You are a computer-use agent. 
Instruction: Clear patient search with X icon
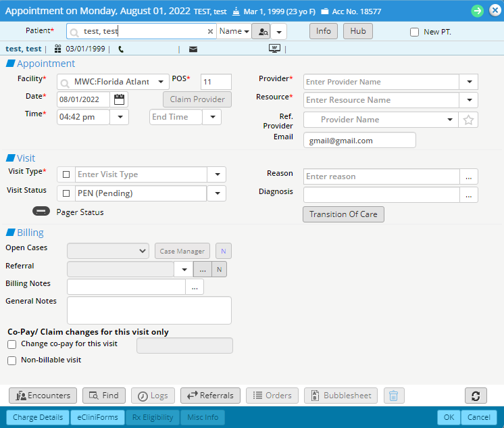pos(210,32)
